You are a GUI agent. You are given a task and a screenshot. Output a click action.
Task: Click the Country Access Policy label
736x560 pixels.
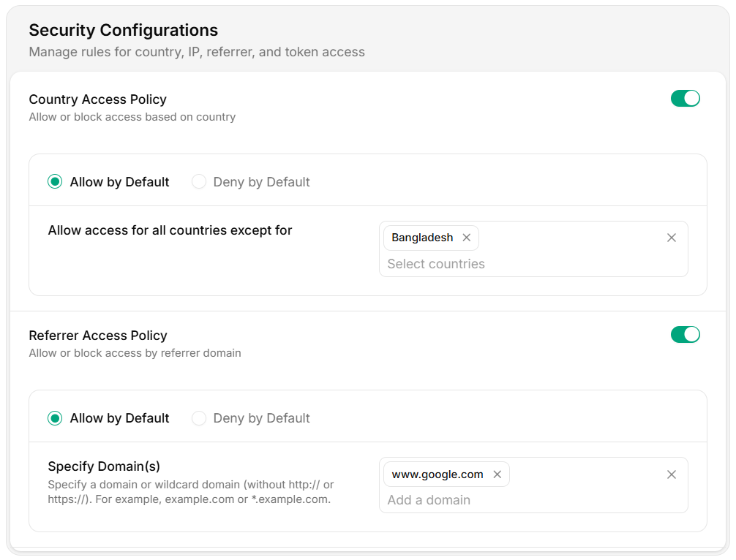(x=97, y=99)
